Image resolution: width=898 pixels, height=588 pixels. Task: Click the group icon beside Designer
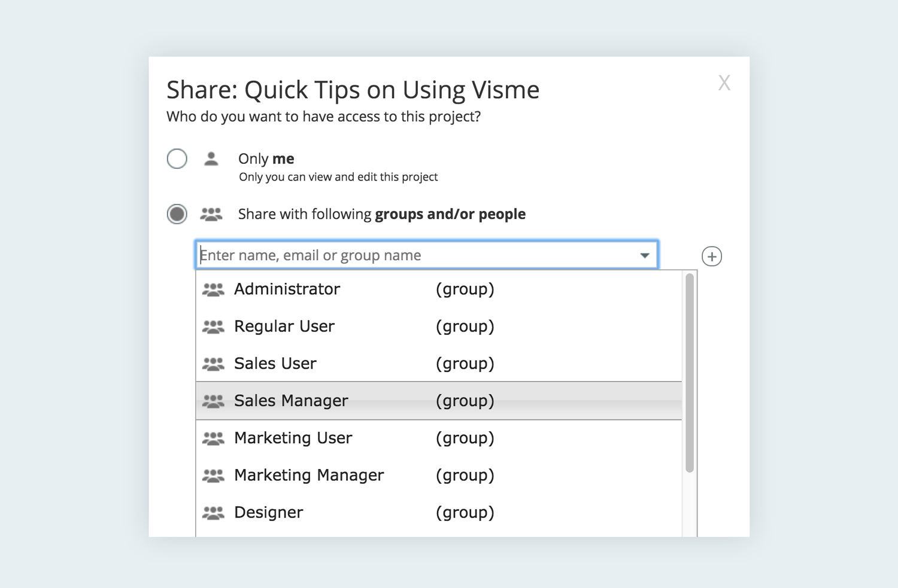click(213, 513)
